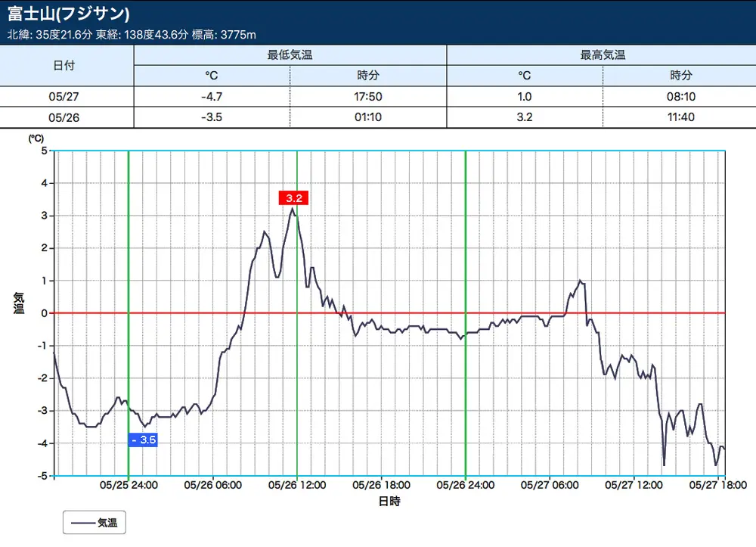Click the 05/25 24:00 x-axis label
756x547 pixels.
coord(129,485)
